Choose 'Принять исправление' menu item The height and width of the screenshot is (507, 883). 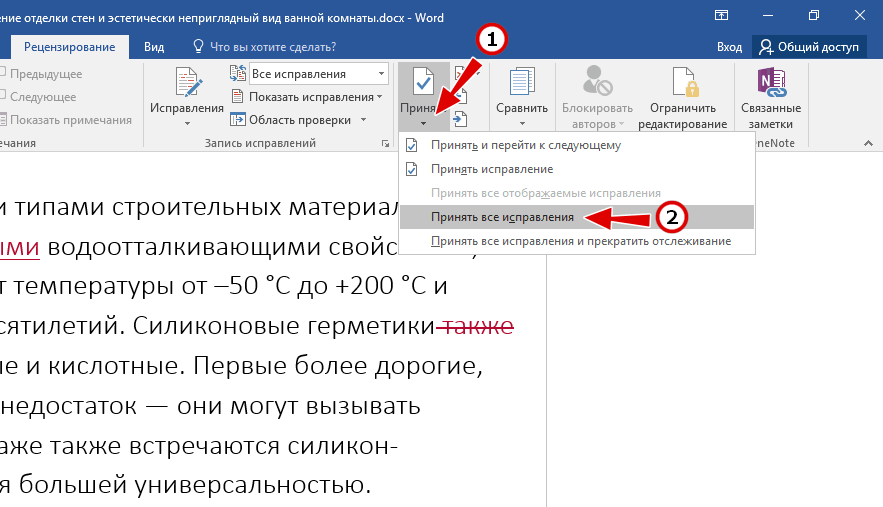click(x=577, y=169)
